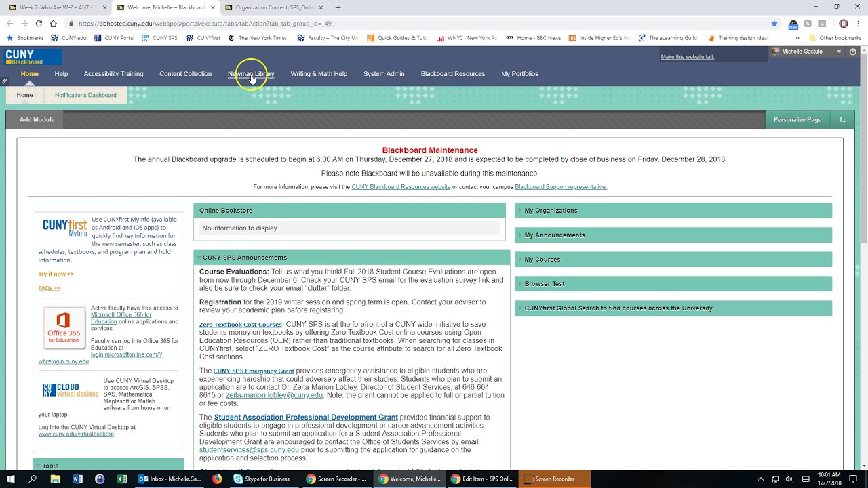The width and height of the screenshot is (868, 488).
Task: Open Content Collection tab
Action: coord(185,74)
